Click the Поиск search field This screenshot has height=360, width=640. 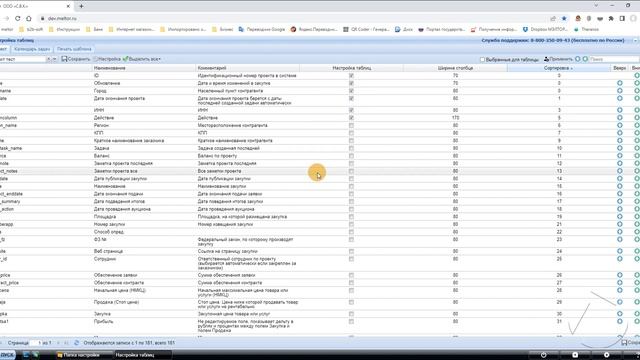click(x=613, y=59)
